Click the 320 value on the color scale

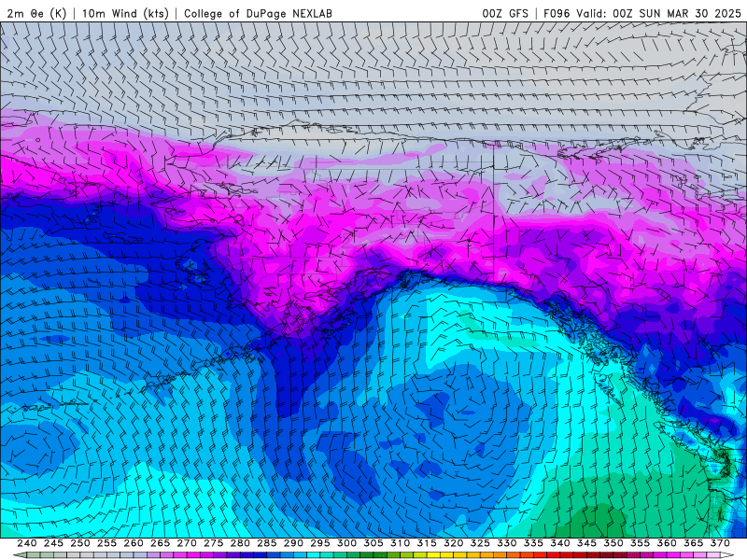(x=454, y=543)
